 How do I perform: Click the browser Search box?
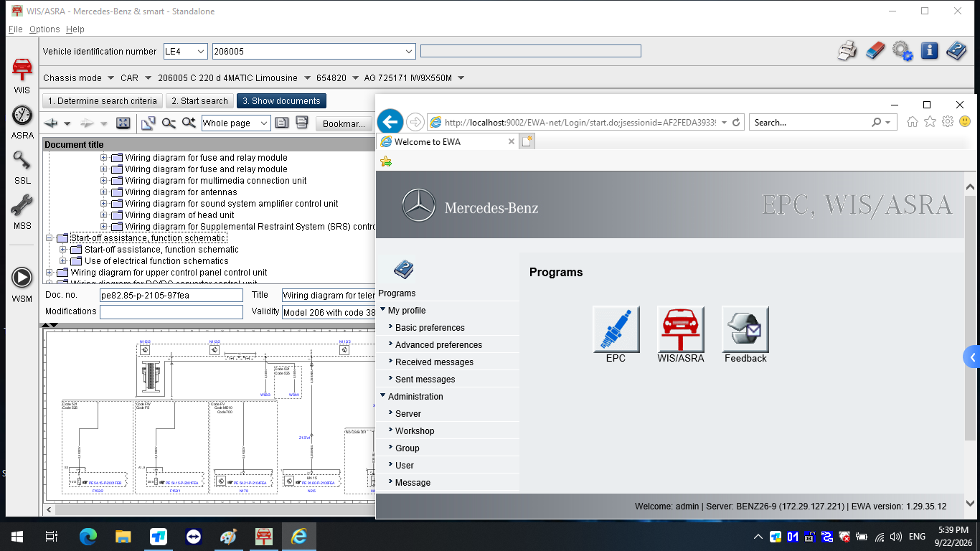811,123
